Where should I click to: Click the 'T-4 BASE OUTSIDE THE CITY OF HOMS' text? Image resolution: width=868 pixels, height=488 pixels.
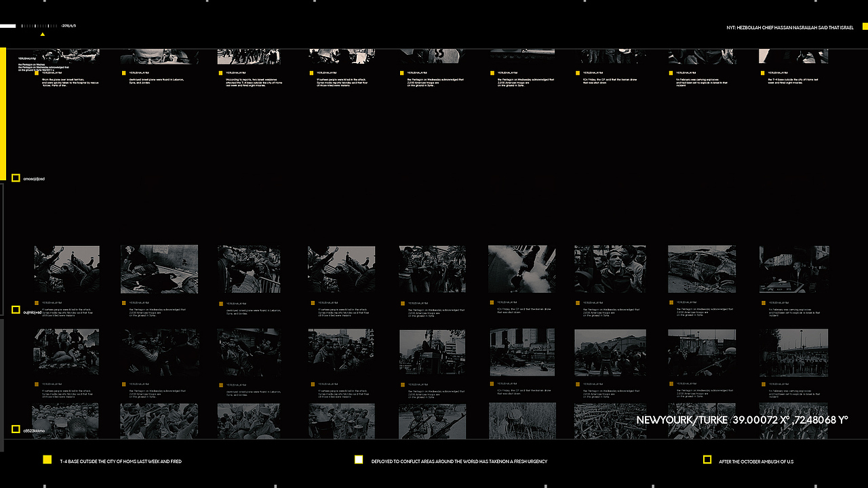coord(121,462)
